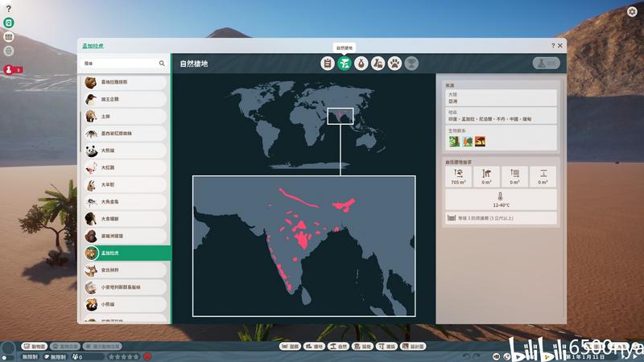Click the red alert circle in status bar
This screenshot has height=362, width=644.
(147, 356)
